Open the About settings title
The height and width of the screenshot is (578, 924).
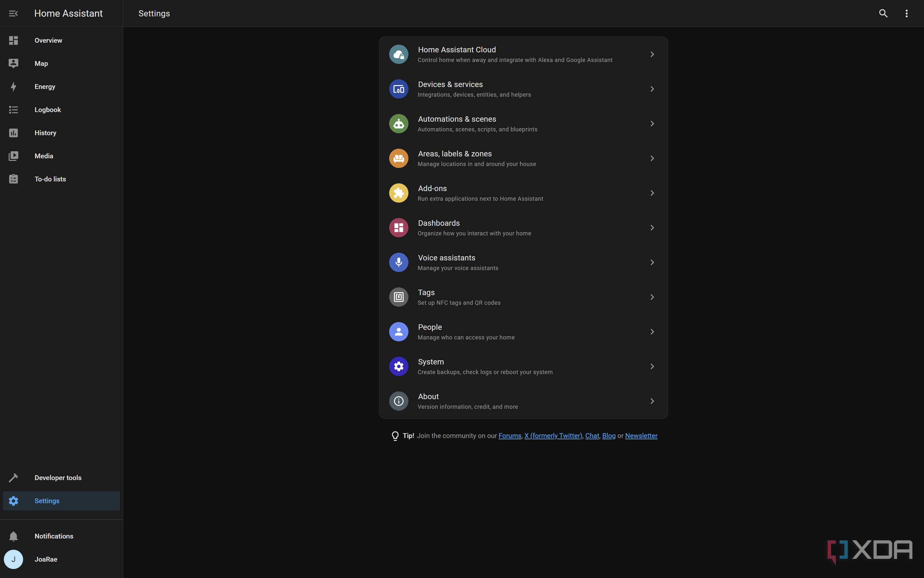[x=428, y=397]
